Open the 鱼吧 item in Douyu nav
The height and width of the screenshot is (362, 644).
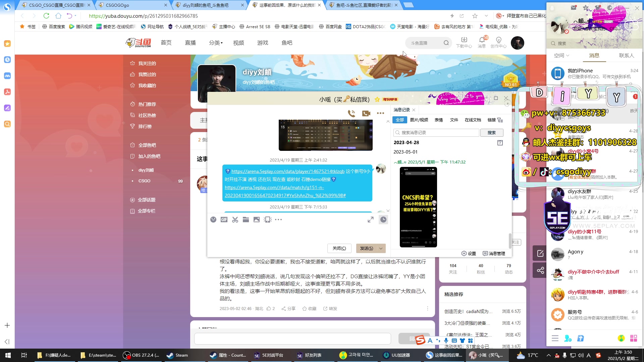click(x=287, y=43)
